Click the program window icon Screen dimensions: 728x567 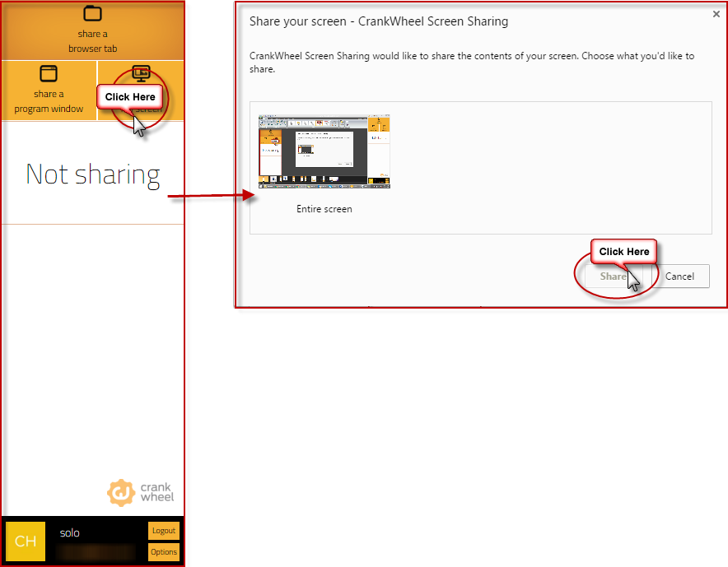(49, 73)
